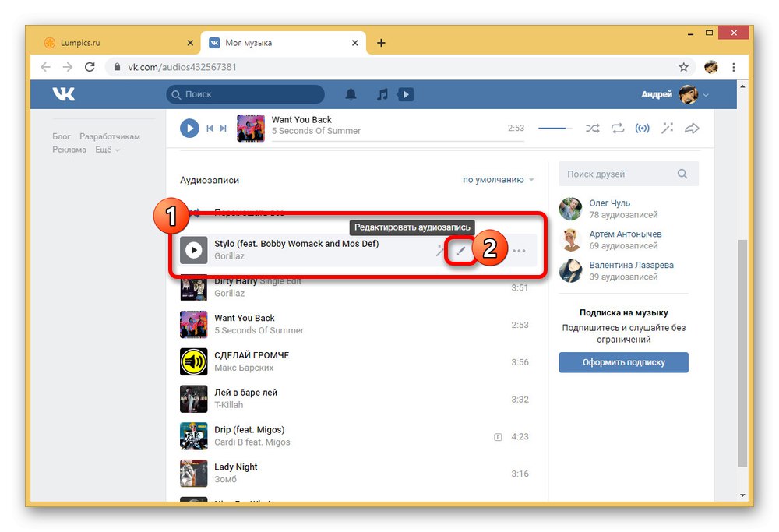Viewport: 779px width, 532px height.
Task: Open the Chrome three-dot menu
Action: coord(734,67)
